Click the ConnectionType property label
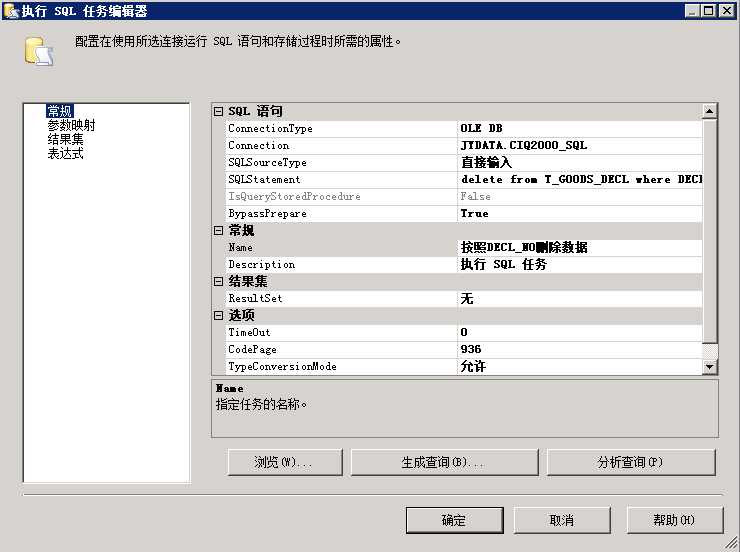740x552 pixels. pos(270,128)
